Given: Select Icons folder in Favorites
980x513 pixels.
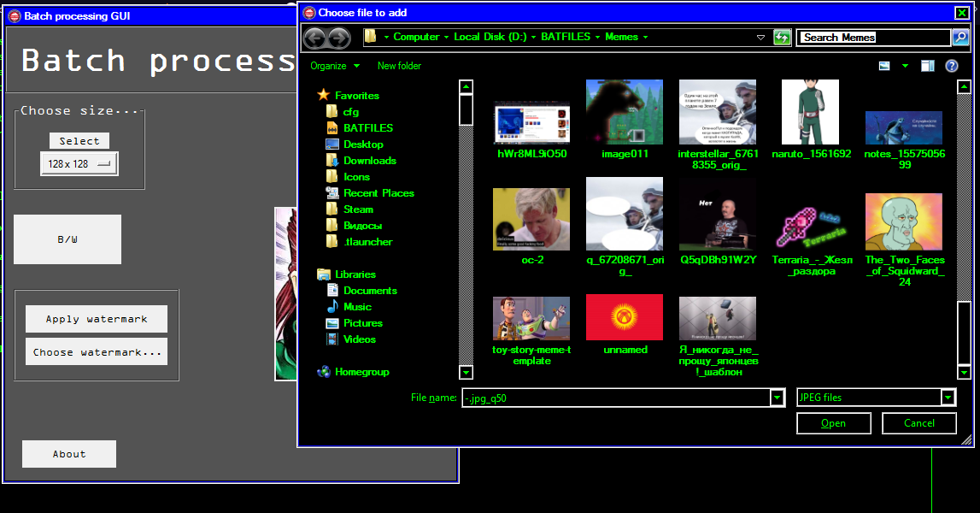Looking at the screenshot, I should pos(356,177).
